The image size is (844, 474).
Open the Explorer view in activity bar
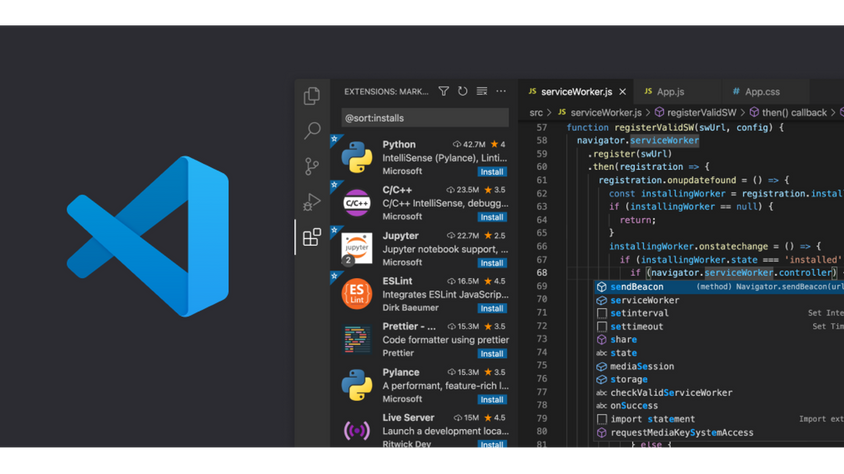(x=312, y=96)
